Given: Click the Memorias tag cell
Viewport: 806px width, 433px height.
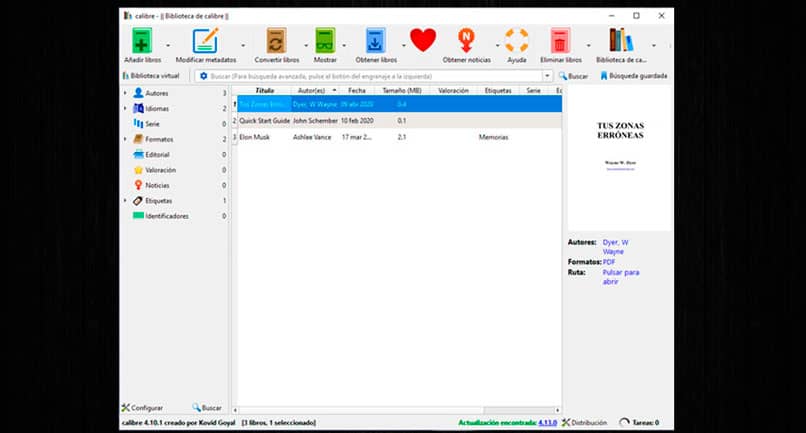Looking at the screenshot, I should pos(493,137).
